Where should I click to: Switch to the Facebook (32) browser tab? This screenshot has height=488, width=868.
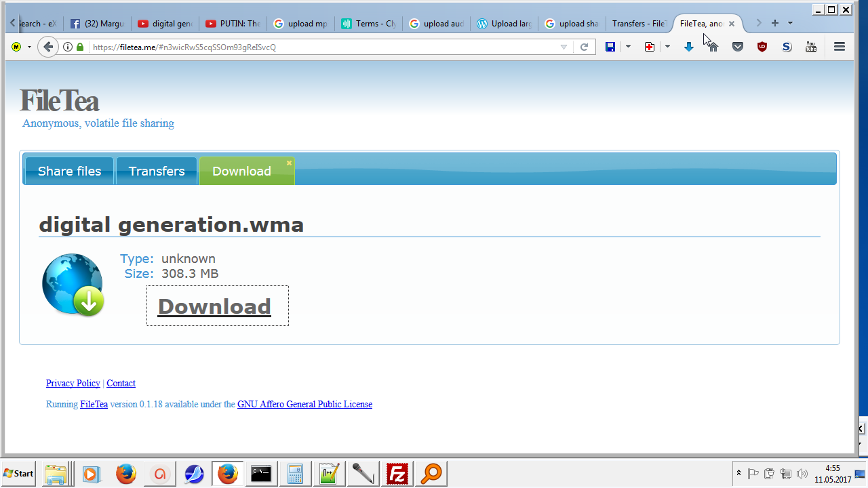[97, 23]
